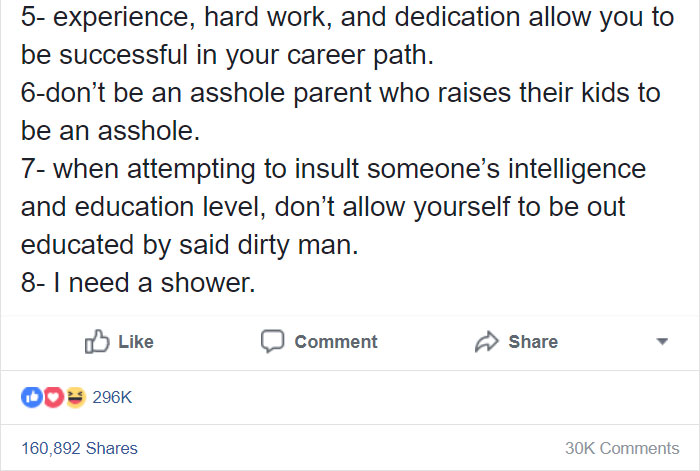The height and width of the screenshot is (471, 700).
Task: Click the line starting "7- when attempting to insult"
Action: pyautogui.click(x=333, y=170)
